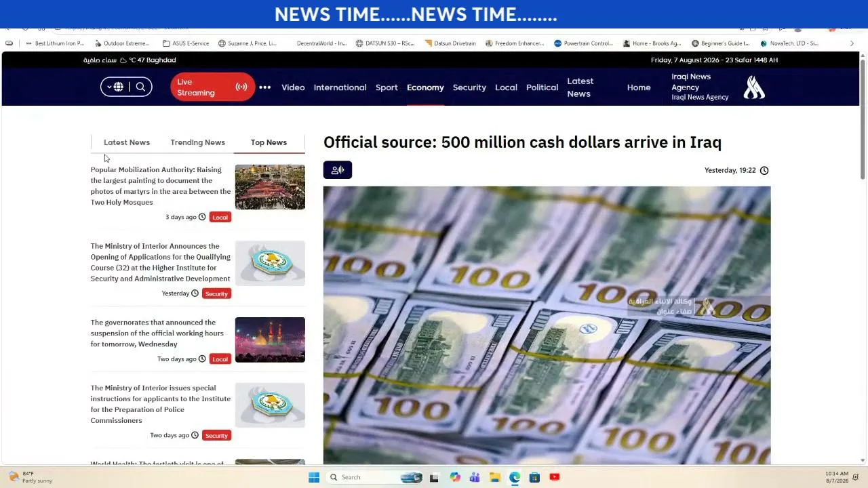
Task: Open thumbnail for the Police Commissioners article
Action: point(270,405)
